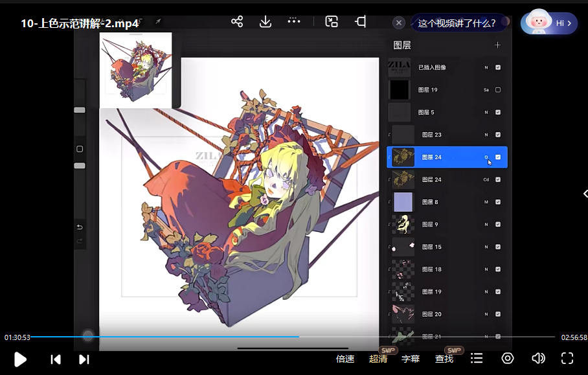Open the three-dot more options menu
Viewport: 588px width, 375px height.
[294, 21]
